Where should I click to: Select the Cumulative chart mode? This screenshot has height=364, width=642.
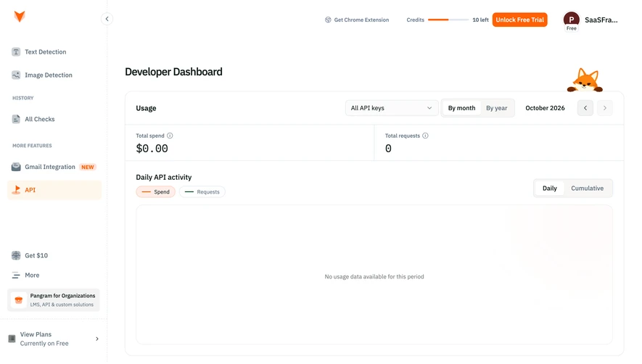pyautogui.click(x=587, y=189)
